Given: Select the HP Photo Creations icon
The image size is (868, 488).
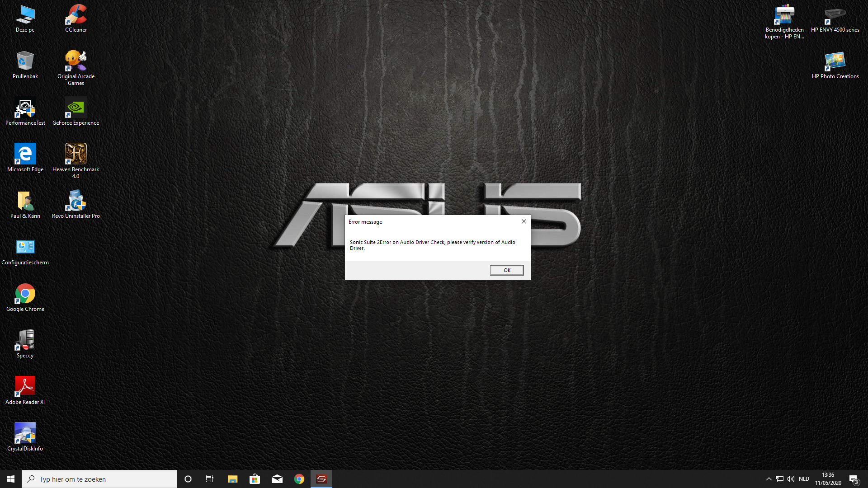Looking at the screenshot, I should coord(835,65).
